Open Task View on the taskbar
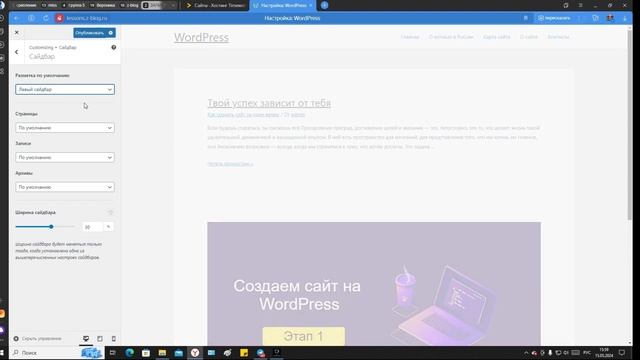This screenshot has width=640, height=360. tap(113, 353)
